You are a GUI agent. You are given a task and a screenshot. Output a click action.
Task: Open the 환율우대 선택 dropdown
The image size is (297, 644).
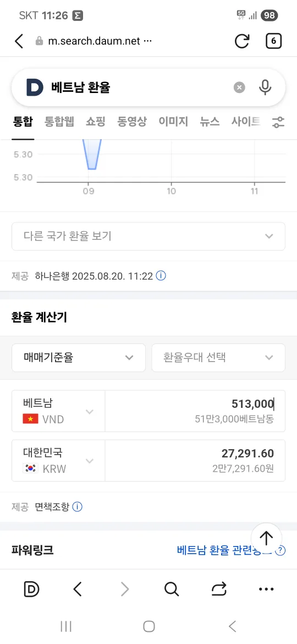(x=218, y=358)
